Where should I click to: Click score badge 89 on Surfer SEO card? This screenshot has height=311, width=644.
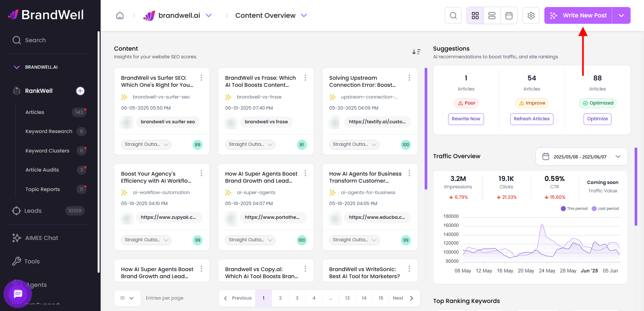[x=198, y=145]
